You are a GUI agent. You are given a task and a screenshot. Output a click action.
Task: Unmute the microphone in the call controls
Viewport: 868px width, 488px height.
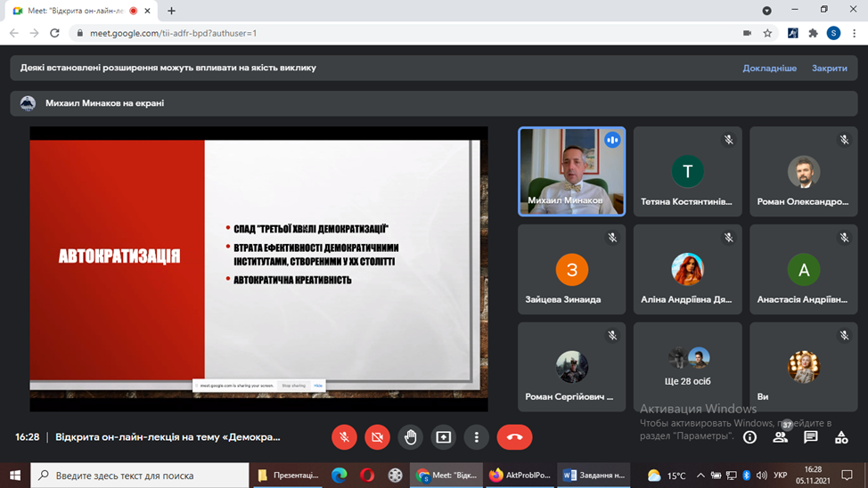[344, 437]
